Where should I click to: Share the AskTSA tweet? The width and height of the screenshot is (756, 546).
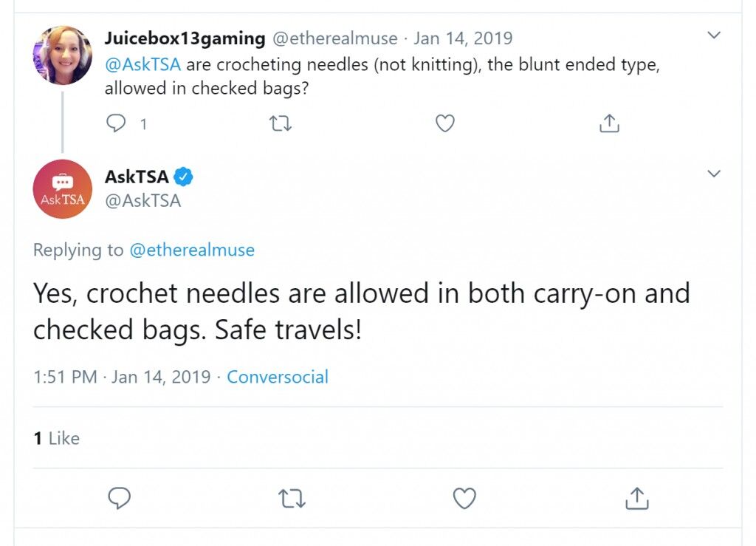[x=637, y=498]
